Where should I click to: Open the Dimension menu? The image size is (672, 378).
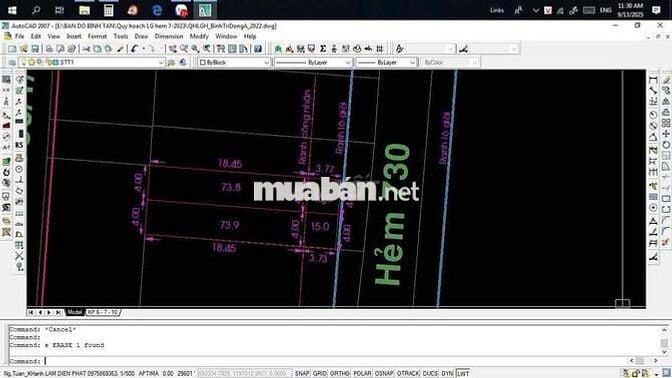click(x=168, y=36)
